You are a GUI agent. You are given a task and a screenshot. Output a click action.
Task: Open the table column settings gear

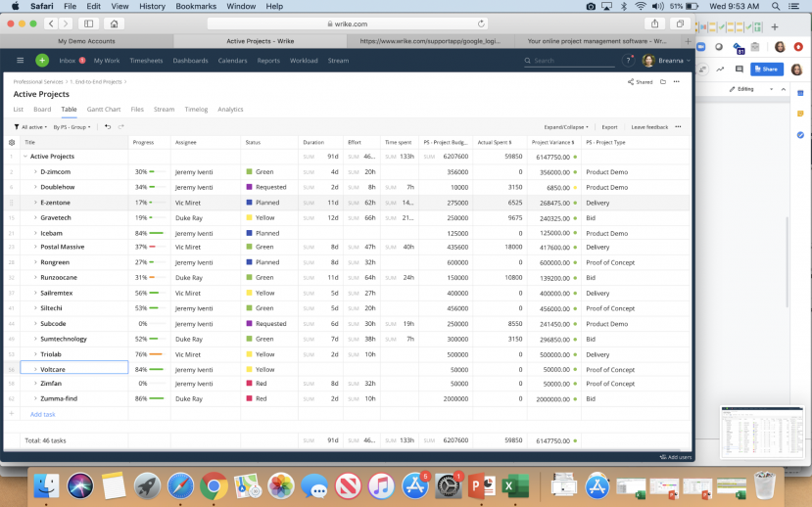click(12, 142)
